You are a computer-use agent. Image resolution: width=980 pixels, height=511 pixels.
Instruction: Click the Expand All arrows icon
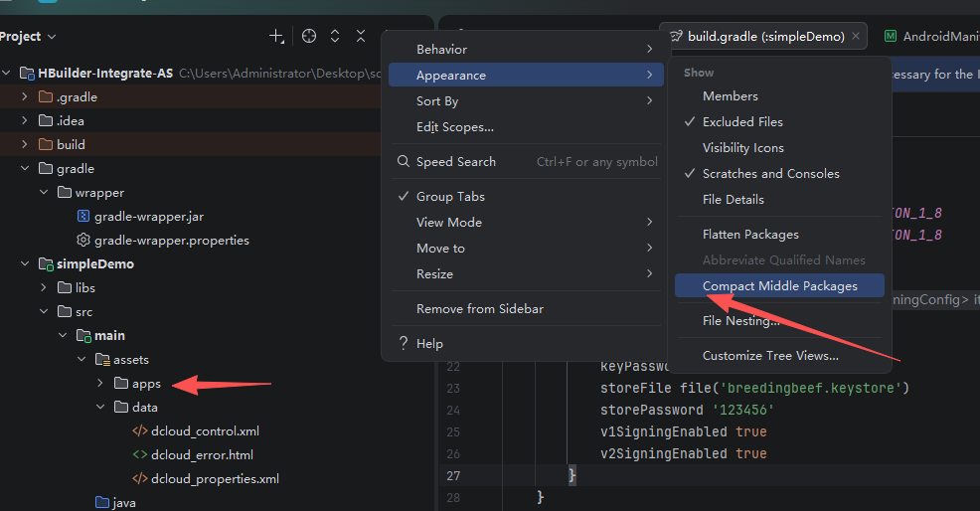pyautogui.click(x=335, y=36)
